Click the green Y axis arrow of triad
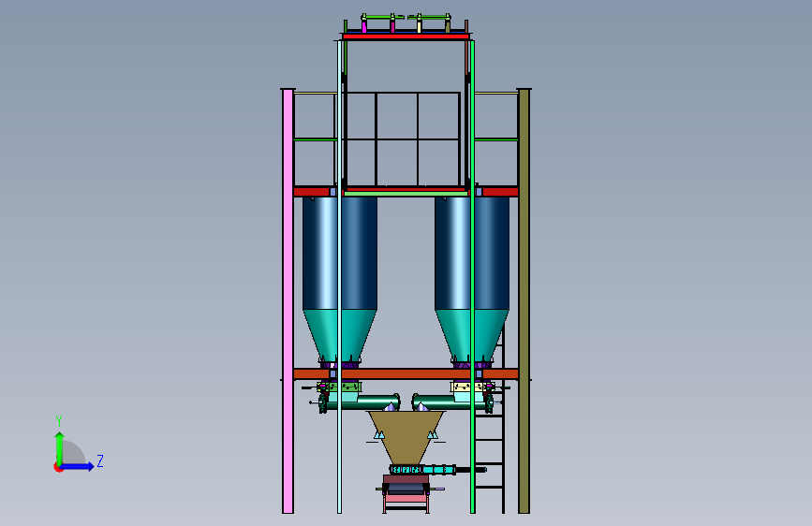The width and height of the screenshot is (812, 526). tap(59, 448)
